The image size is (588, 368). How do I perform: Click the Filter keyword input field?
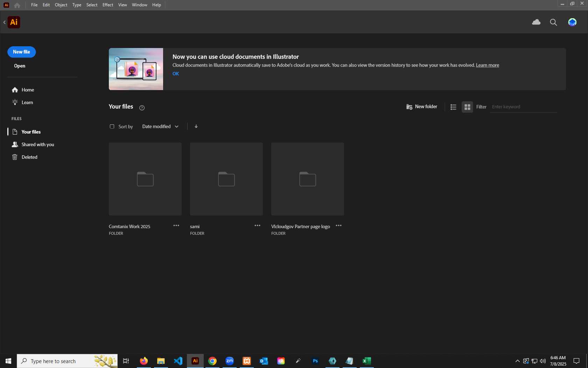(x=523, y=107)
